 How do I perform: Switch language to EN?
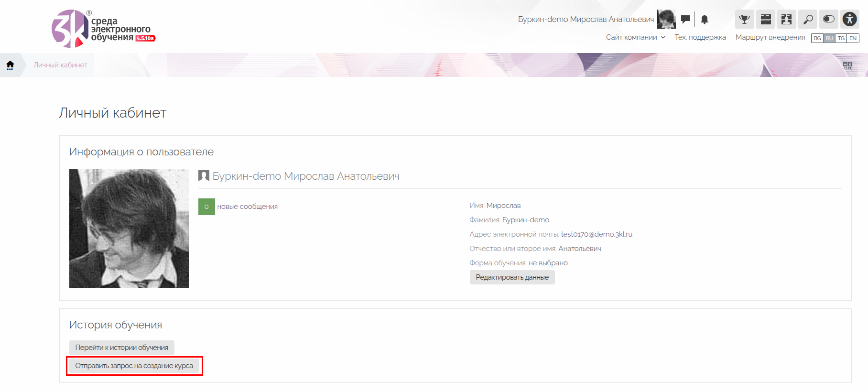(853, 38)
